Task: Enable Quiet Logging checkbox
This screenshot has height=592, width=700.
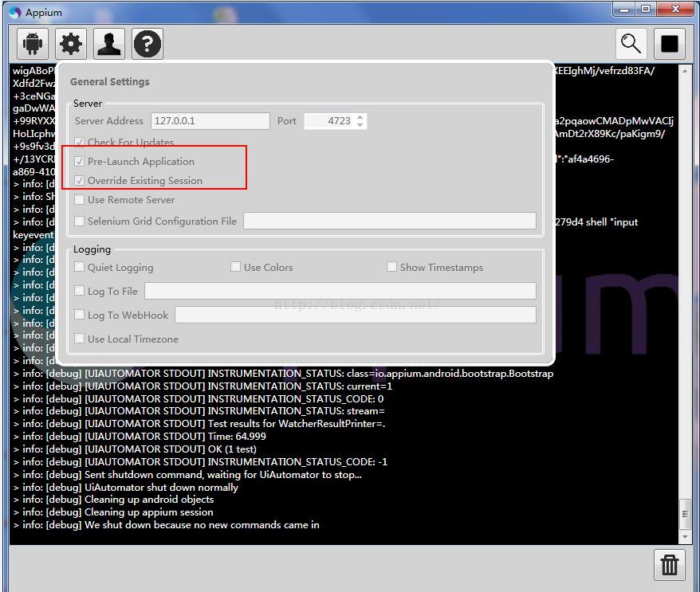Action: click(x=80, y=267)
